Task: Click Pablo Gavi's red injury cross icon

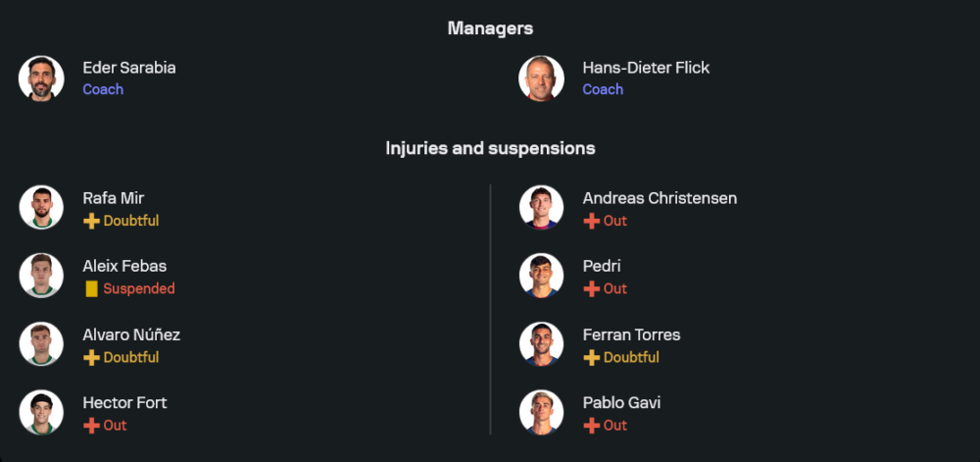Action: click(591, 426)
